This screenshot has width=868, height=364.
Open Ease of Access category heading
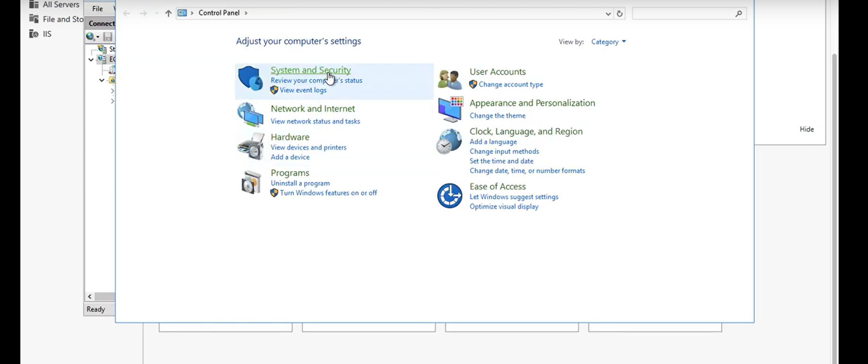[497, 186]
